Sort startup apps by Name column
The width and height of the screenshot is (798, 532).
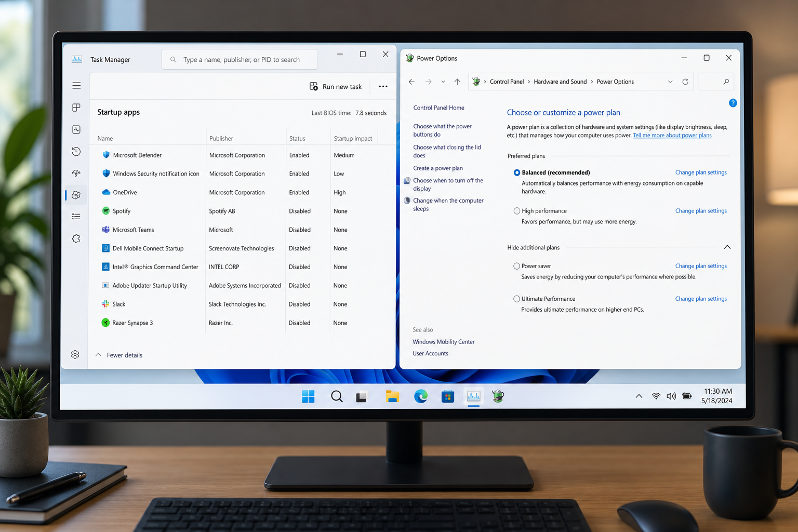click(x=105, y=138)
